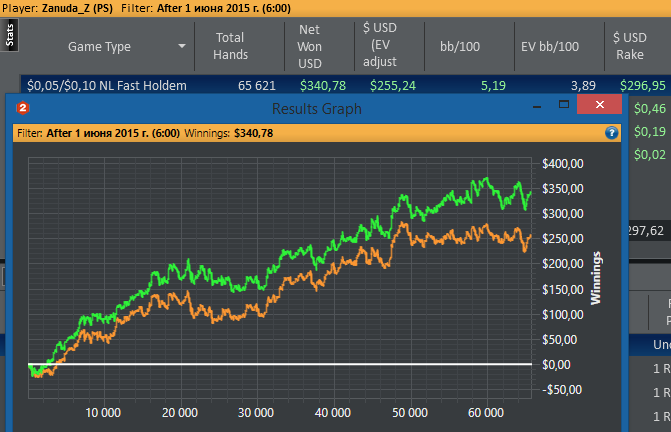Click the vertical Winnings axis title
This screenshot has height=432, width=671.
tap(596, 278)
